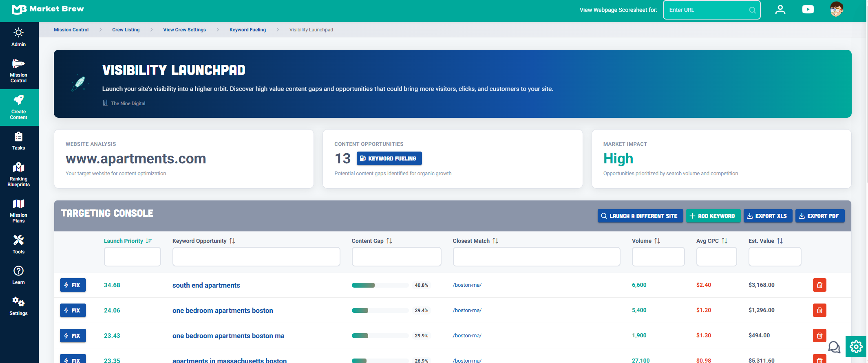Sort by Est. Value column
Image resolution: width=868 pixels, height=363 pixels.
tap(766, 241)
